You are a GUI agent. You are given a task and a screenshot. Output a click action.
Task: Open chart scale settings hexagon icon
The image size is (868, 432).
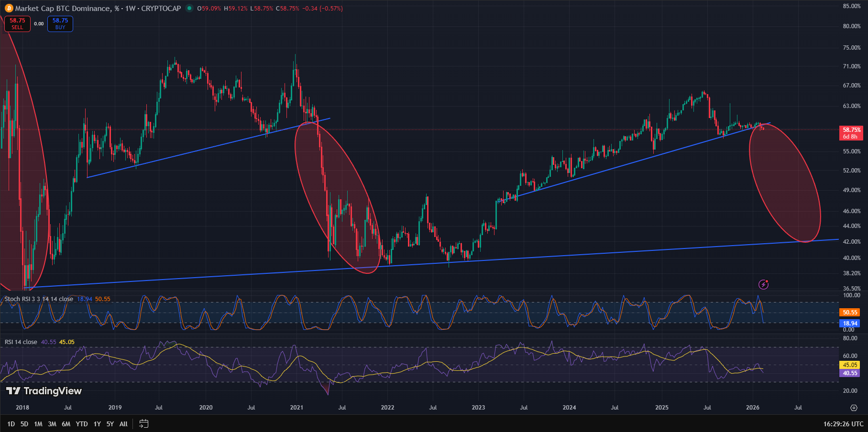coord(854,408)
